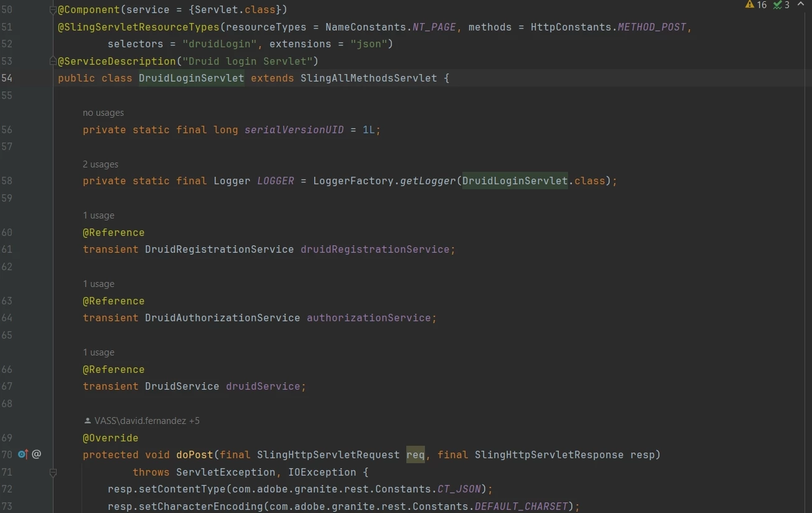Click the SlingHttpServletRequest parameter type
This screenshot has width=812, height=513.
329,455
